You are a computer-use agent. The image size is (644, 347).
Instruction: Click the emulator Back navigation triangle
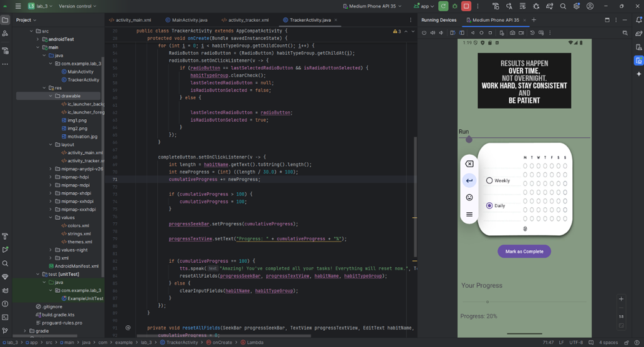473,33
